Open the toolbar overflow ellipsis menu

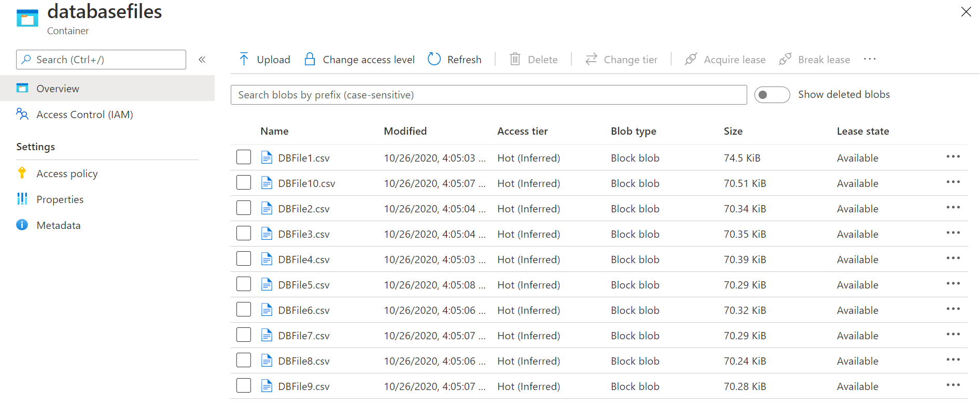(870, 59)
